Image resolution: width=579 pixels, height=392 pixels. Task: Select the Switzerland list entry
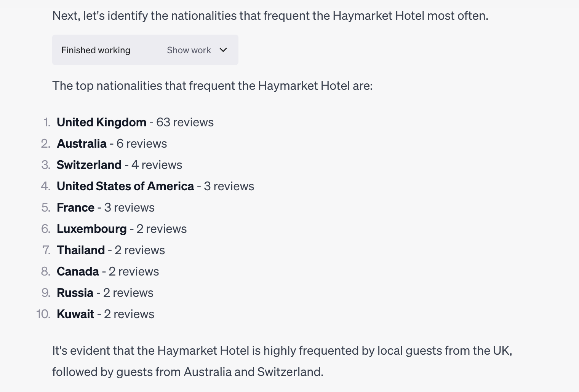click(x=119, y=165)
